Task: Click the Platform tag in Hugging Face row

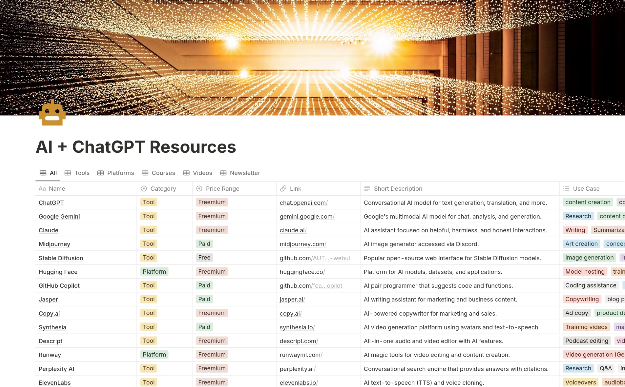Action: 154,272
